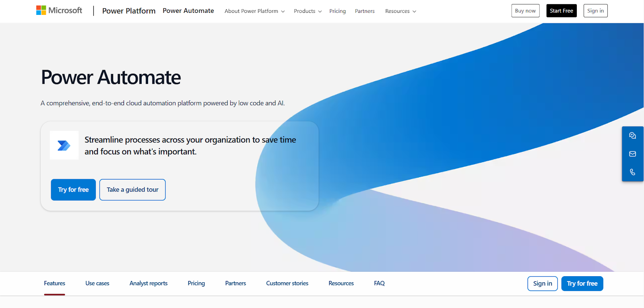Click the Buy now button
Screen dimensions: 644x308
pyautogui.click(x=525, y=11)
